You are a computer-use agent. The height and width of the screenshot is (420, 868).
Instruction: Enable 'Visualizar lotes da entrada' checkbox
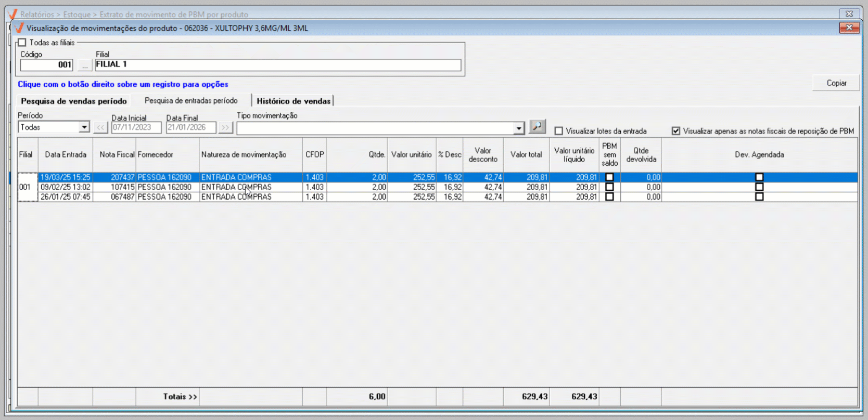559,131
